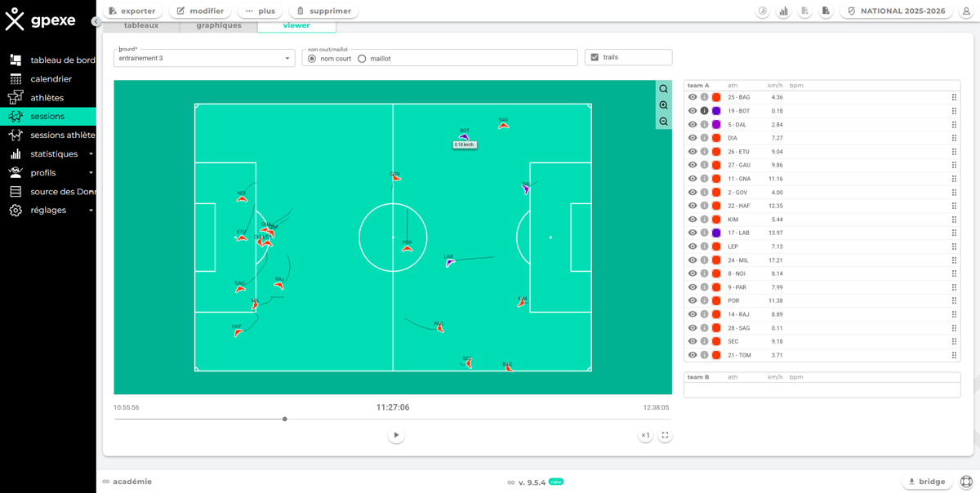Image resolution: width=980 pixels, height=493 pixels.
Task: Open the user profile icon at top right
Action: click(x=966, y=11)
